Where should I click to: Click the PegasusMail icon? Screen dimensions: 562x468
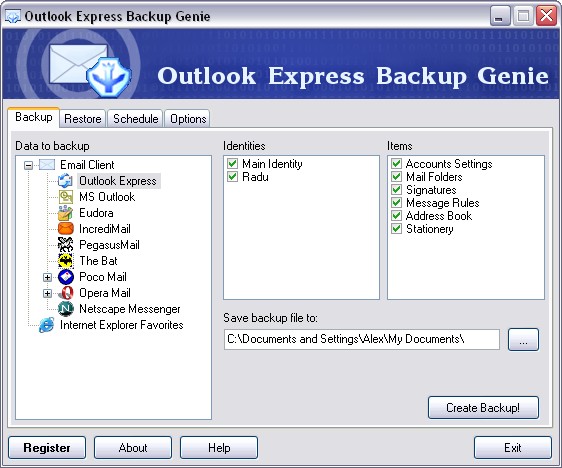(66, 245)
